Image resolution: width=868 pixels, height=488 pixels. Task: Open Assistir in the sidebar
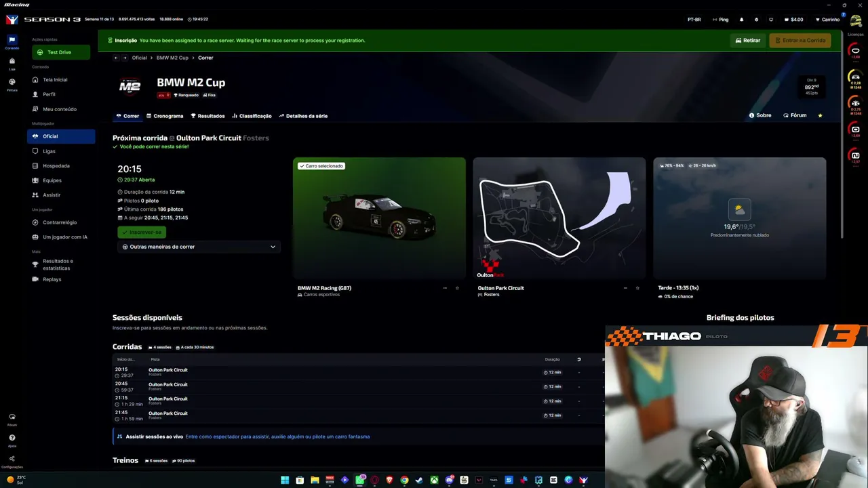pyautogui.click(x=61, y=195)
